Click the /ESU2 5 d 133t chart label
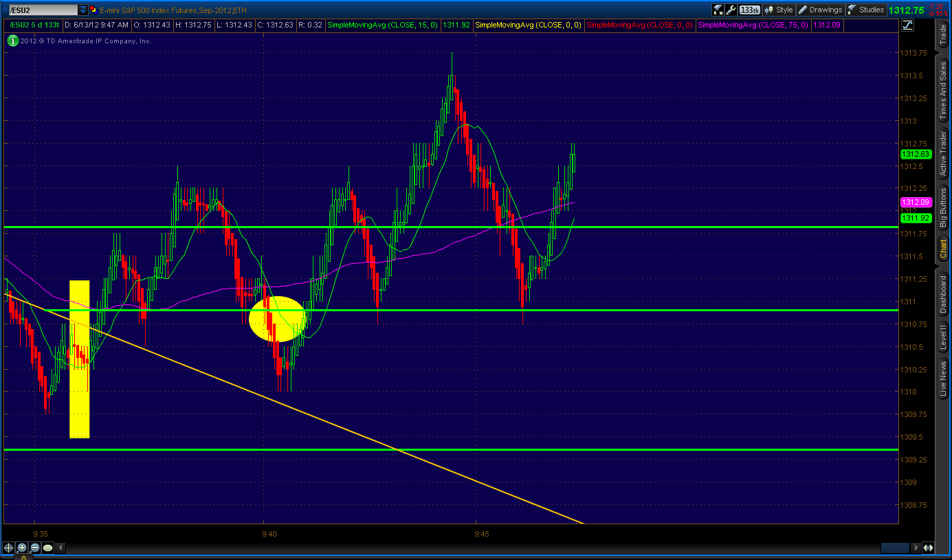 pyautogui.click(x=36, y=25)
